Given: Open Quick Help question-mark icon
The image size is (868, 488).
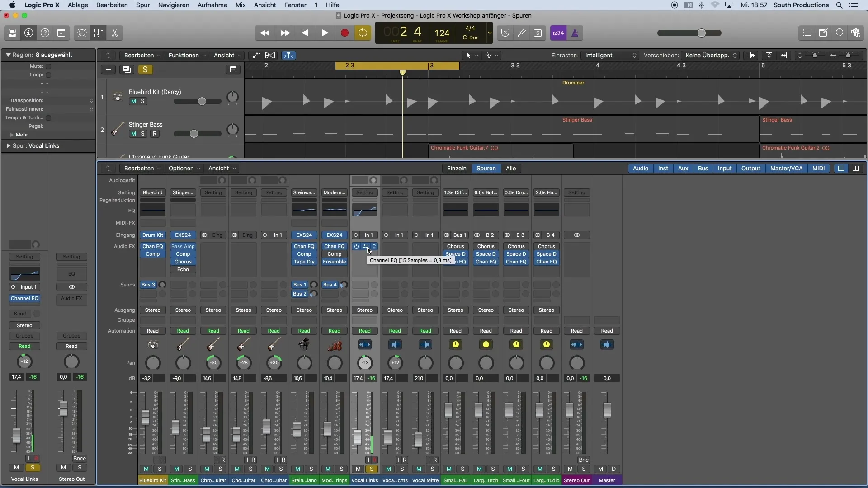Looking at the screenshot, I should click(x=45, y=33).
